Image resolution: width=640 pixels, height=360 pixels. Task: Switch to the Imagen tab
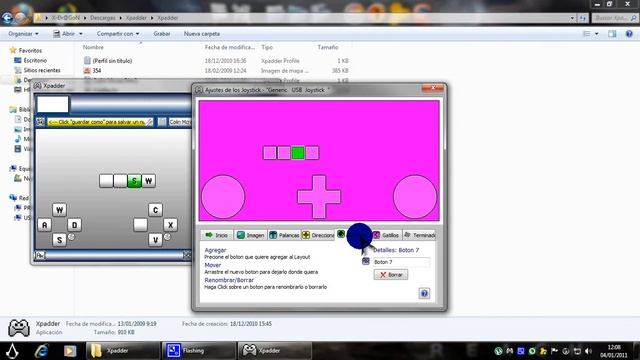(x=250, y=235)
